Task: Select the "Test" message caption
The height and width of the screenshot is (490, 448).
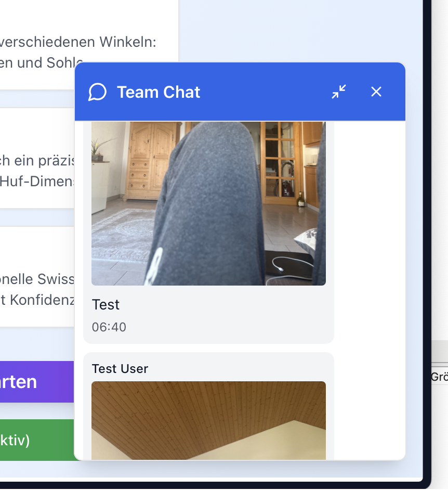Action: point(106,304)
